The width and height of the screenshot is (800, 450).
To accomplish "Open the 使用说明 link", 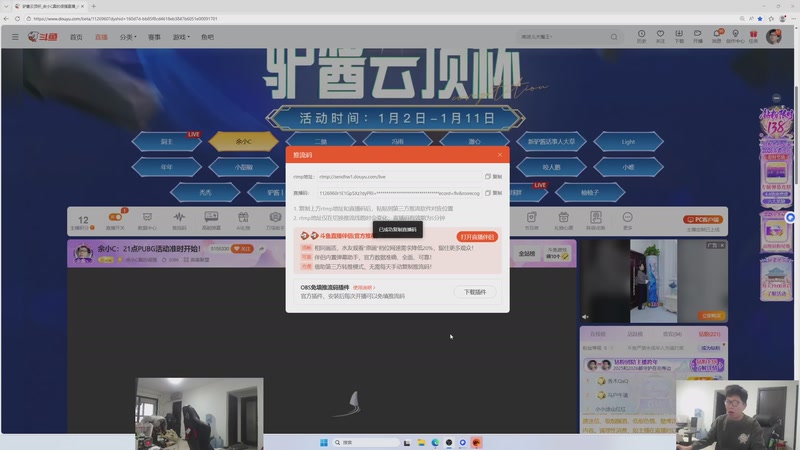I will coord(364,288).
